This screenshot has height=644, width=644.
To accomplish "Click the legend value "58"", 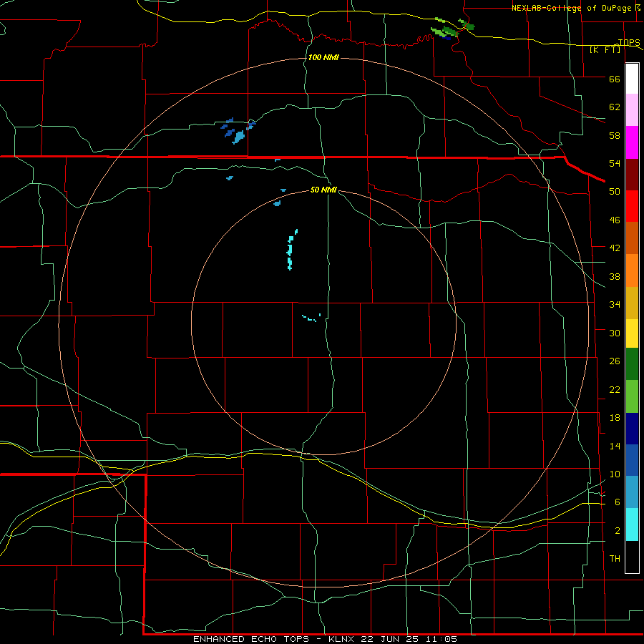I will (615, 135).
